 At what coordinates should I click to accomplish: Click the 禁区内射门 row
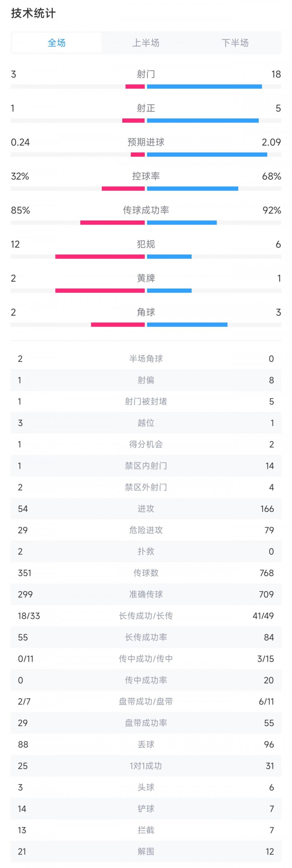(x=146, y=466)
